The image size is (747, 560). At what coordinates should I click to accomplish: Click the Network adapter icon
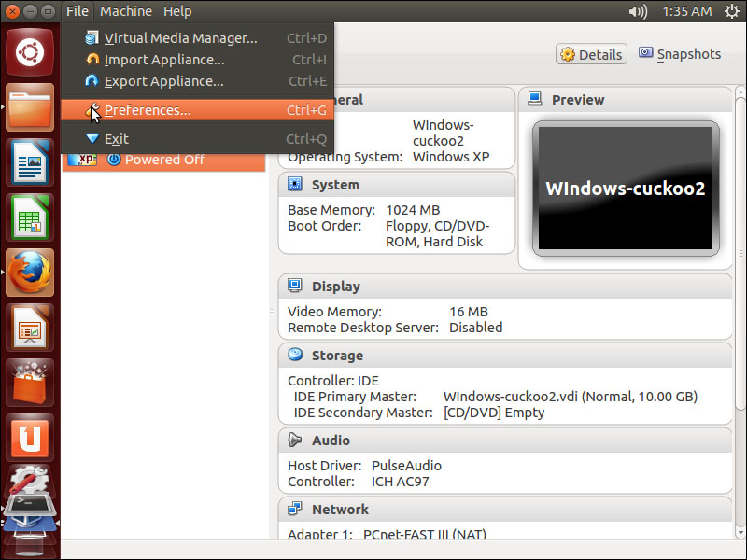click(x=295, y=509)
